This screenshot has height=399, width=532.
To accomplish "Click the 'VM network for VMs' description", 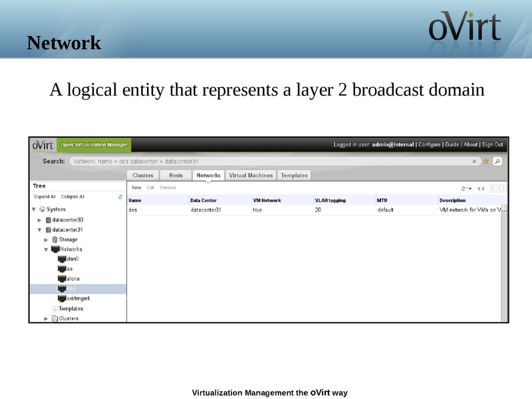I will coord(470,210).
